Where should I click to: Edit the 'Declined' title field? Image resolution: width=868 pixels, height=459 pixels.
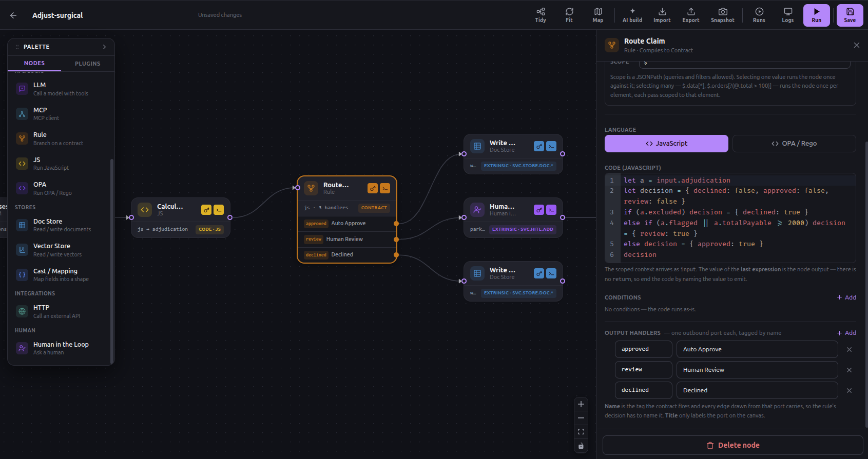pos(757,390)
